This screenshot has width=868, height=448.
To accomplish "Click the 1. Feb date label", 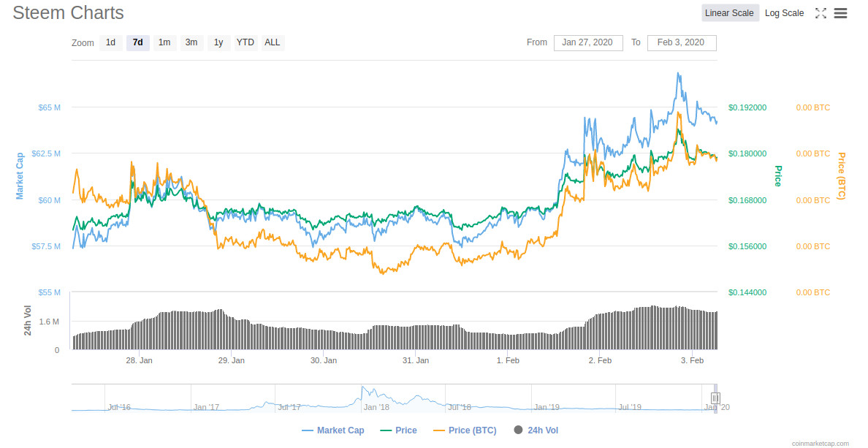I will pos(508,360).
